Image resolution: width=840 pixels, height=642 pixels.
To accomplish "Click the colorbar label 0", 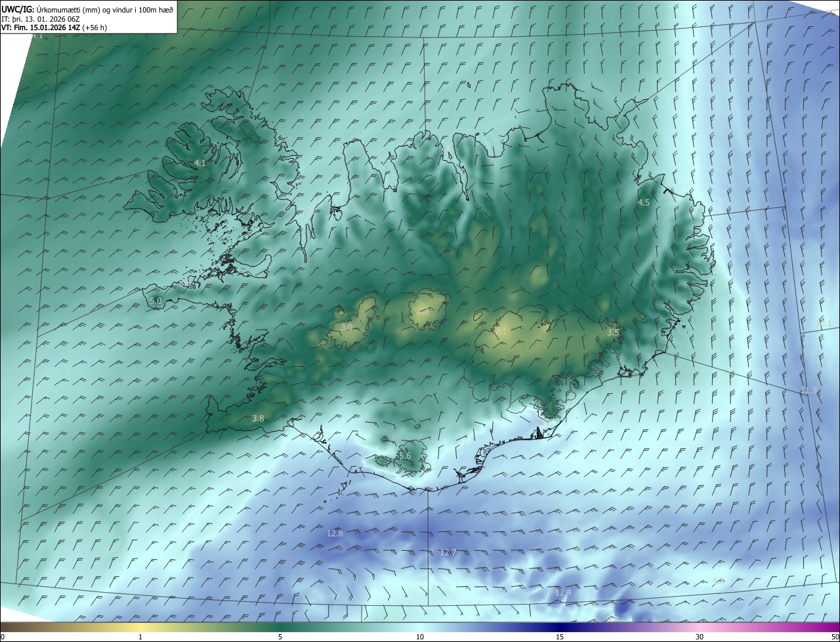I will click(2, 637).
